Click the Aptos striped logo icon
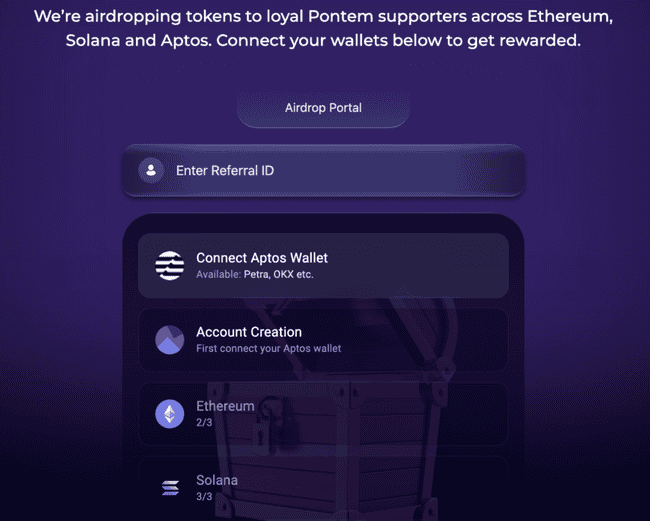This screenshot has width=650, height=521. pyautogui.click(x=170, y=266)
